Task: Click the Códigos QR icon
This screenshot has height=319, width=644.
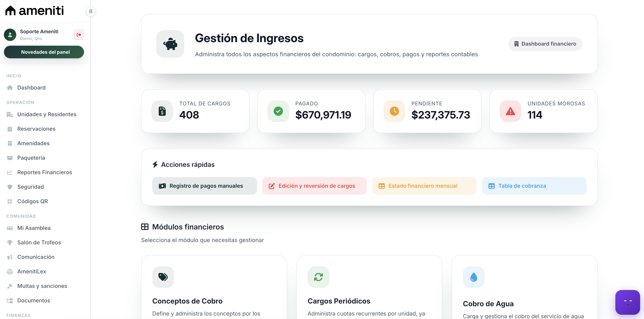Action: [x=10, y=201]
